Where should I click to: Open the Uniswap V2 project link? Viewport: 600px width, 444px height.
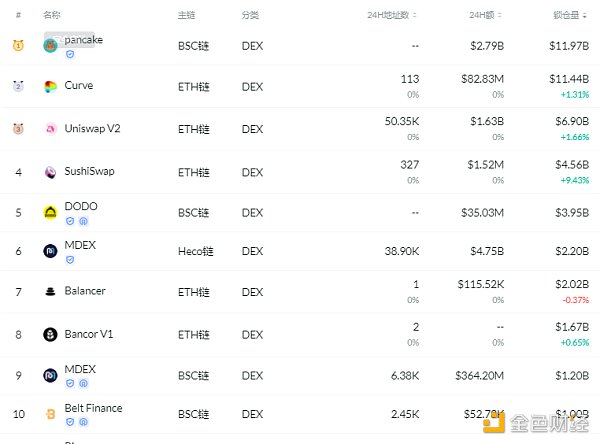pos(92,128)
